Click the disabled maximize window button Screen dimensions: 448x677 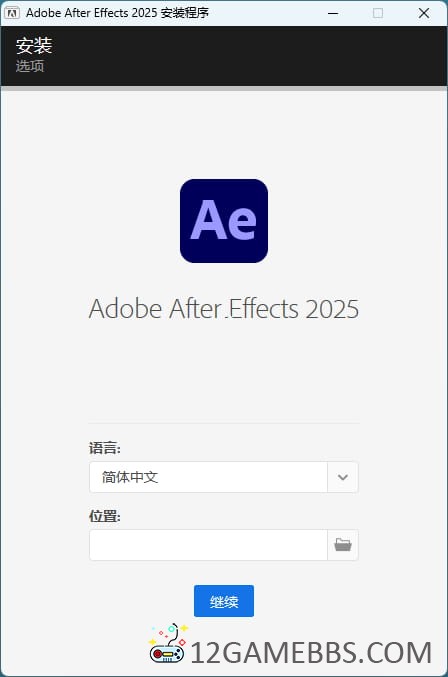378,13
